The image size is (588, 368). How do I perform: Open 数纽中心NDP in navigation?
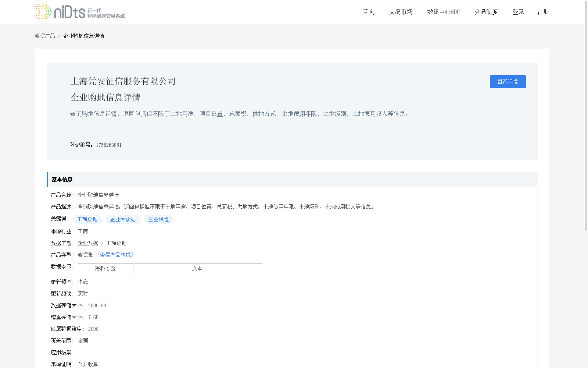pos(443,12)
